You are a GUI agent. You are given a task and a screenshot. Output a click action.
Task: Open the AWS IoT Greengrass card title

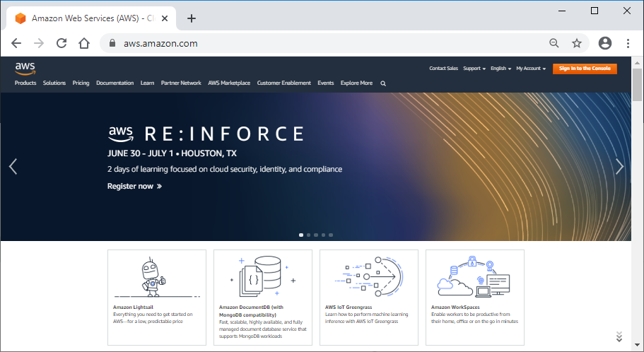349,307
